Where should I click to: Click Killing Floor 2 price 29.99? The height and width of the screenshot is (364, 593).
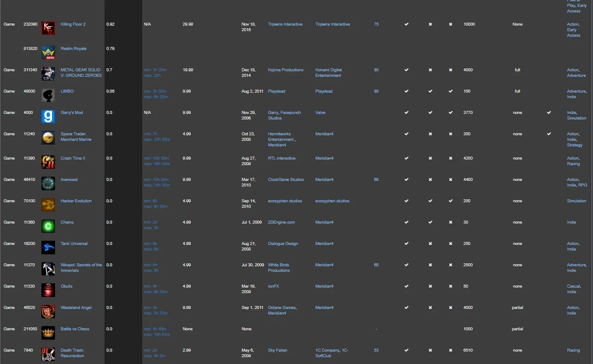pos(188,24)
